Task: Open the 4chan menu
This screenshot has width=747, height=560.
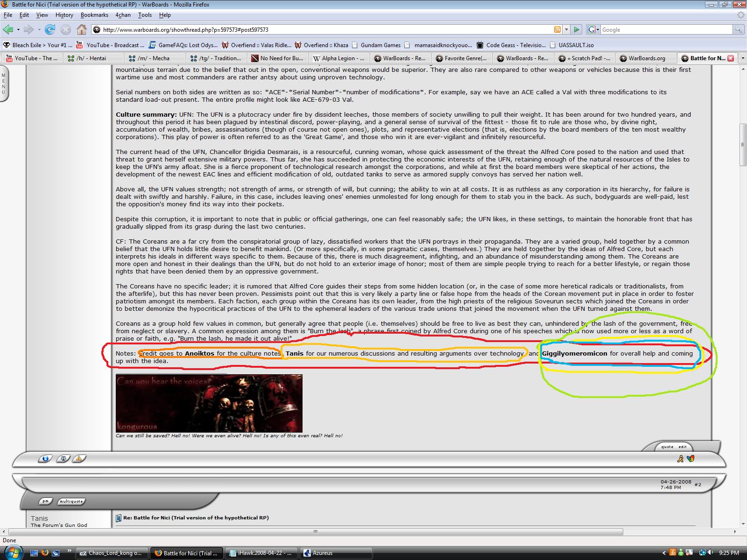Action: coord(123,15)
